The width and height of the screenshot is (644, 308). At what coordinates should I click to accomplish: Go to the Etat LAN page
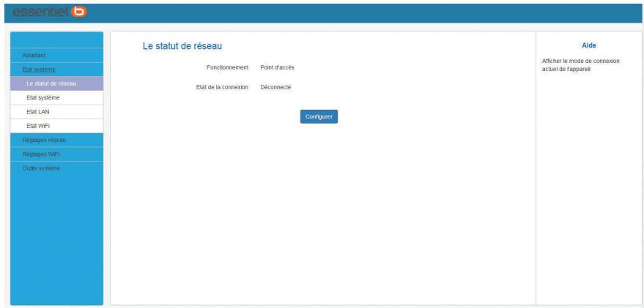click(x=38, y=111)
